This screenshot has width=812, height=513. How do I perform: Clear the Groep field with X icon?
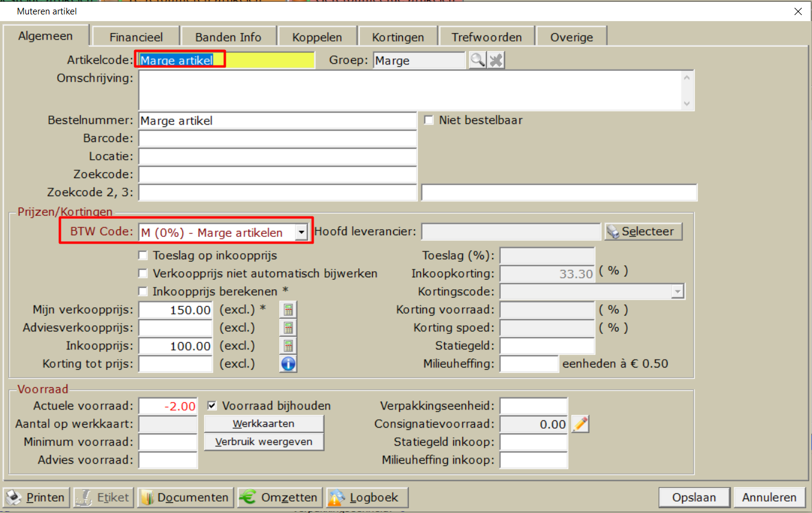click(496, 60)
